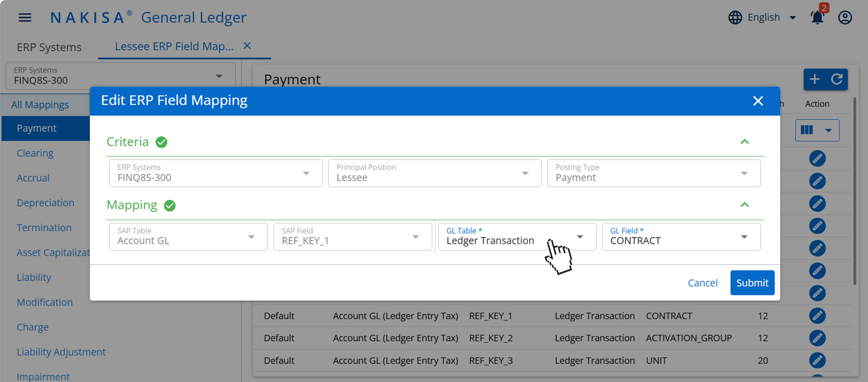The height and width of the screenshot is (382, 868).
Task: Submit the ERP field mapping changes
Action: pyautogui.click(x=752, y=282)
